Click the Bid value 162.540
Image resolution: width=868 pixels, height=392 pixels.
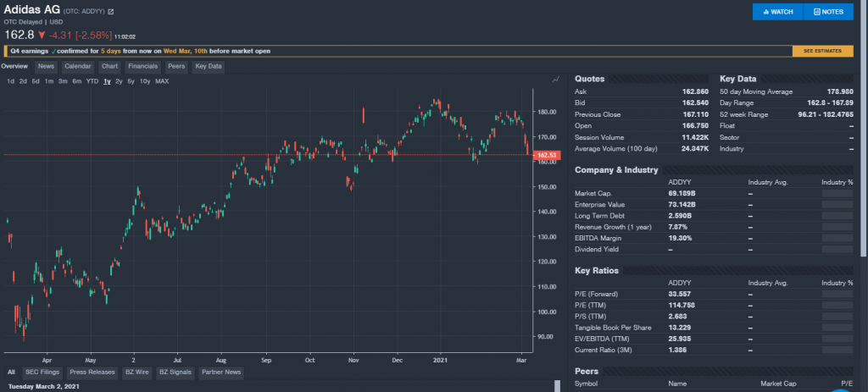[695, 102]
